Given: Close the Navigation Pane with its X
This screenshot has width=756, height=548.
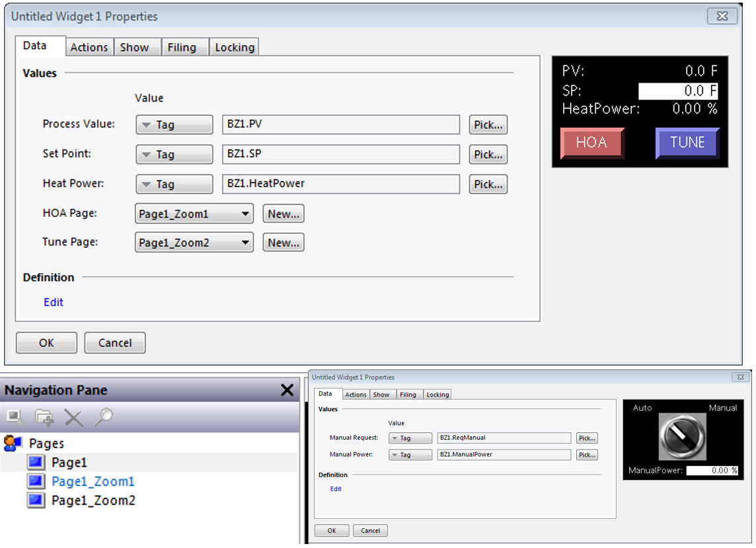Looking at the screenshot, I should [x=287, y=390].
